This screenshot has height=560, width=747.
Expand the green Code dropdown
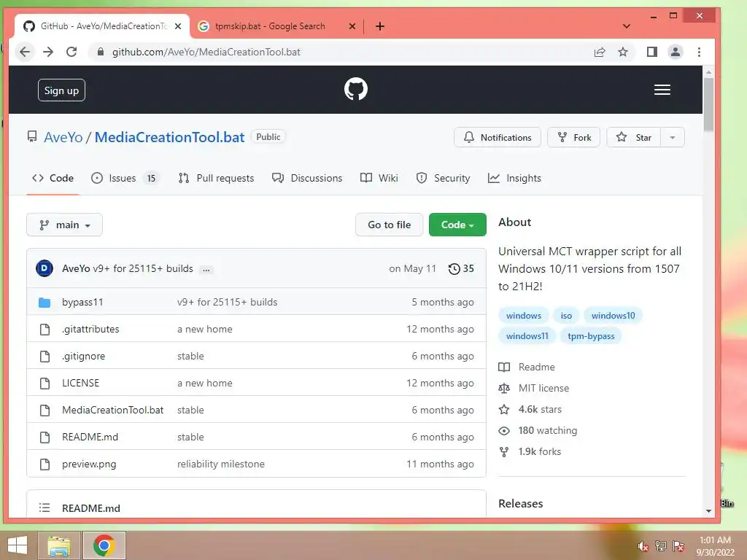(457, 225)
